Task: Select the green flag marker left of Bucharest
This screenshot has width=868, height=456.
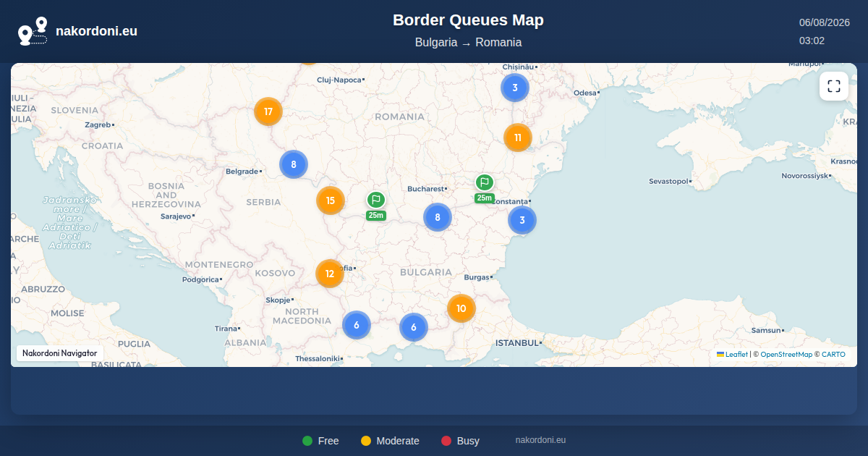Action: 375,200
